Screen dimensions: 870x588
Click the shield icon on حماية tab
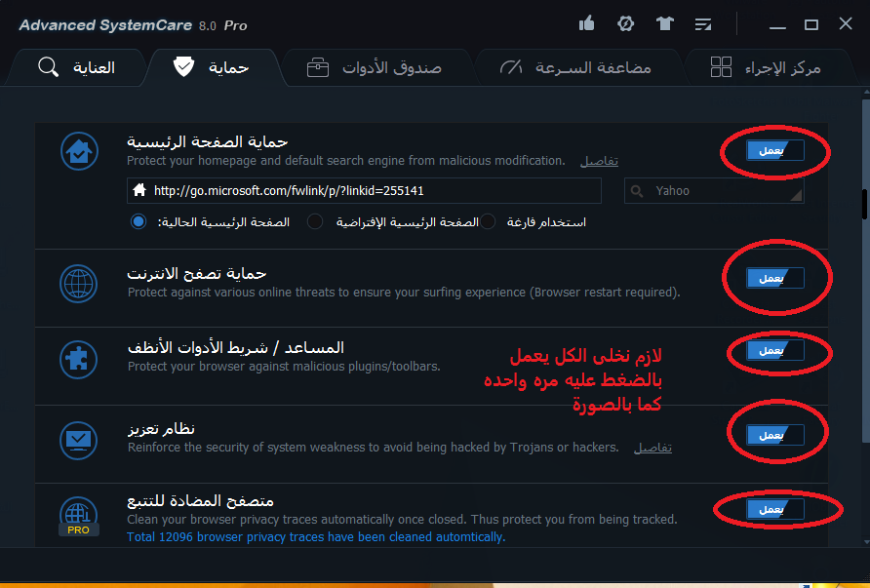[183, 66]
